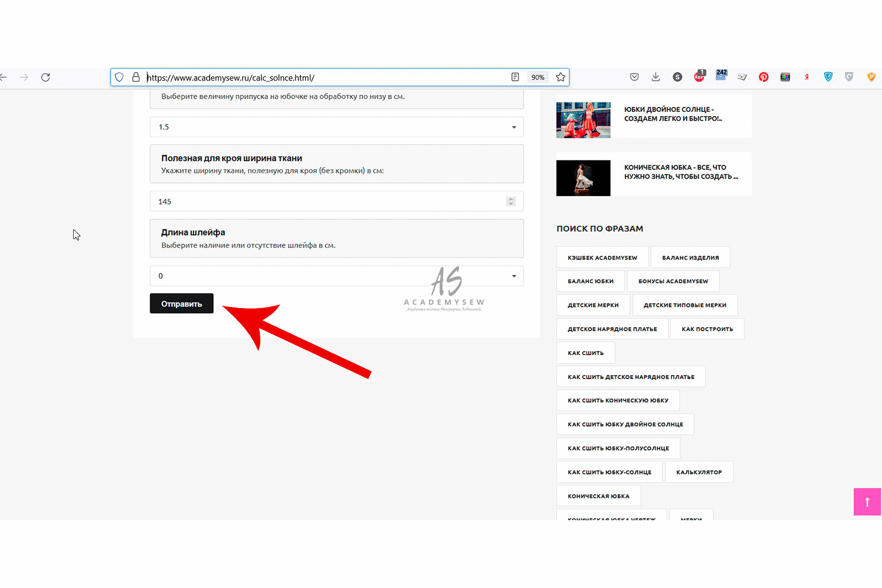Adjust fabric width spinner arrows
The width and height of the screenshot is (882, 588).
[x=510, y=201]
